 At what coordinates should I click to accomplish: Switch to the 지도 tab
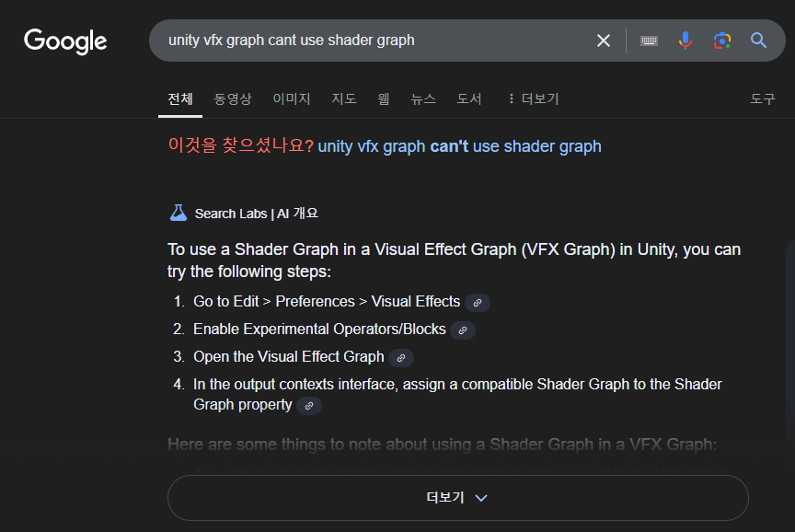[344, 98]
